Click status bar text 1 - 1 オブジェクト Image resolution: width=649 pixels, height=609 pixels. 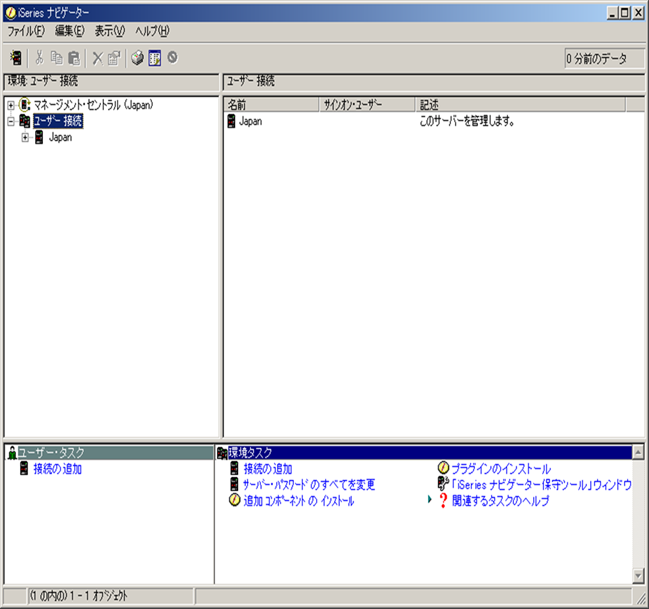click(99, 596)
